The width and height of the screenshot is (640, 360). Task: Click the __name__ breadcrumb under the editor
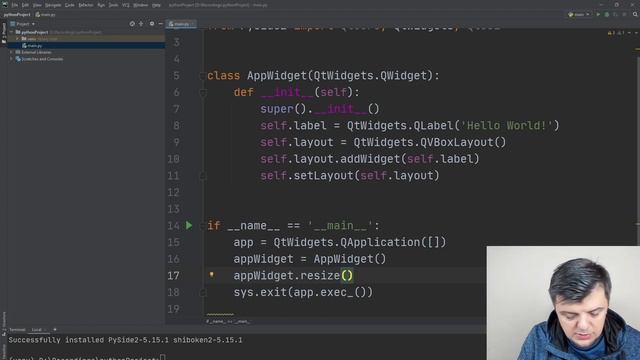tap(228, 321)
